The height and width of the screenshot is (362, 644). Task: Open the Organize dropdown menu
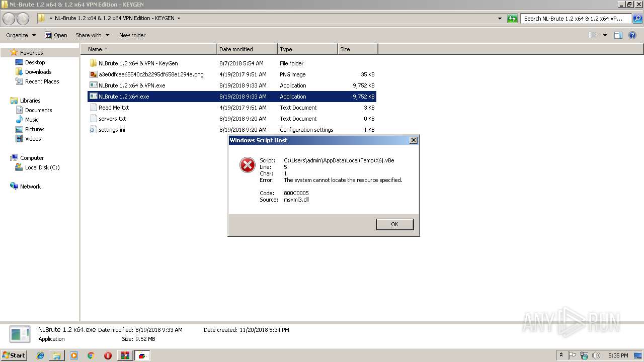pyautogui.click(x=21, y=35)
